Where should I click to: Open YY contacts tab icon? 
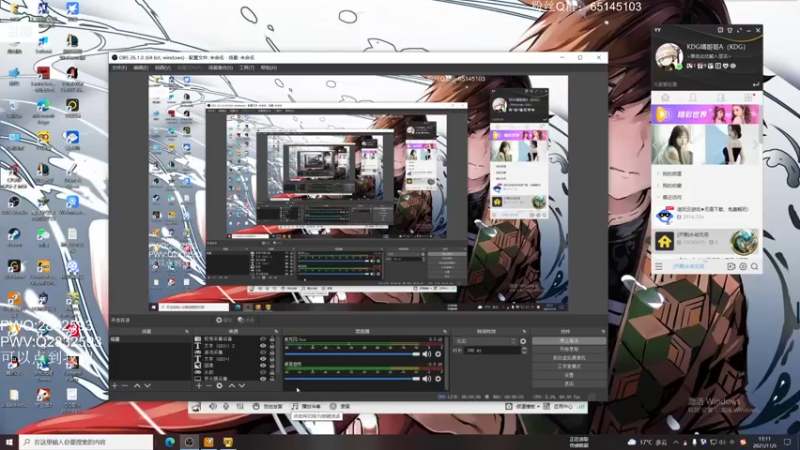[692, 97]
